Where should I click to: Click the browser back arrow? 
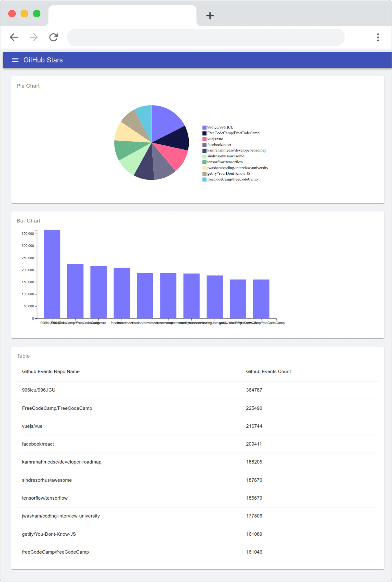point(14,37)
